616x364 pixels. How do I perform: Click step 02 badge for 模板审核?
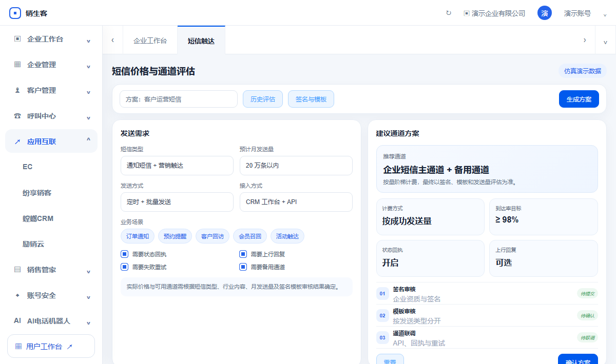382,316
